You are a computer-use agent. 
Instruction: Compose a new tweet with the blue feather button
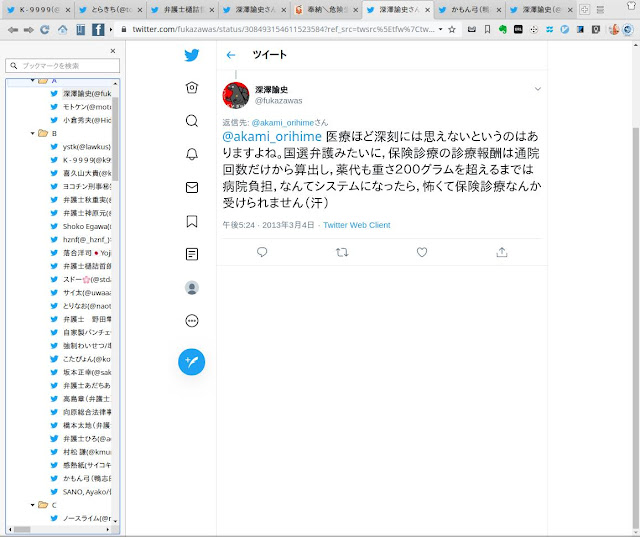coord(191,362)
